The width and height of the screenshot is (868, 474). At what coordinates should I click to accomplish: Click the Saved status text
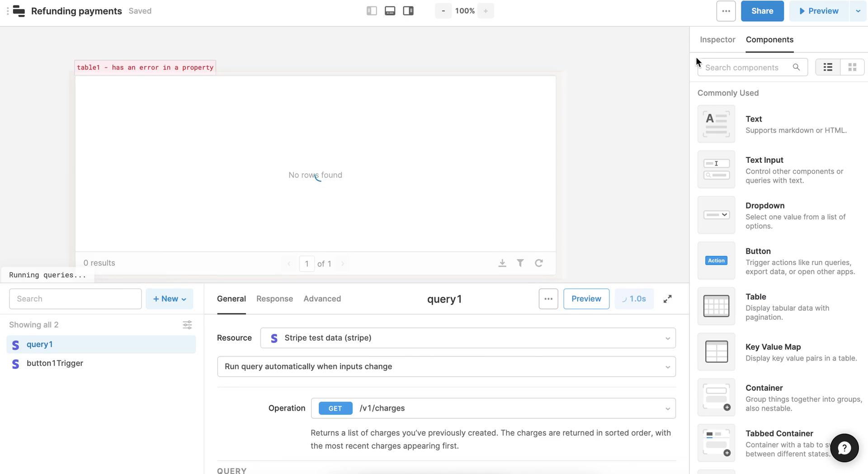pyautogui.click(x=140, y=11)
